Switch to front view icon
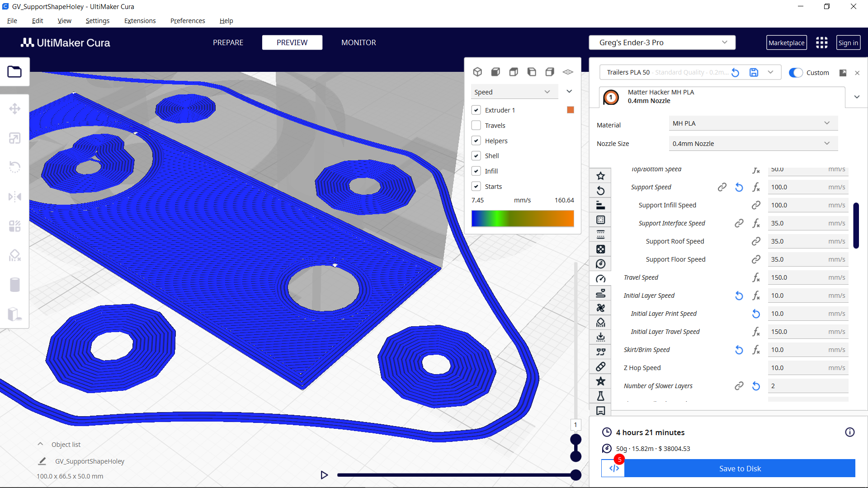Image resolution: width=868 pixels, height=488 pixels. (495, 72)
